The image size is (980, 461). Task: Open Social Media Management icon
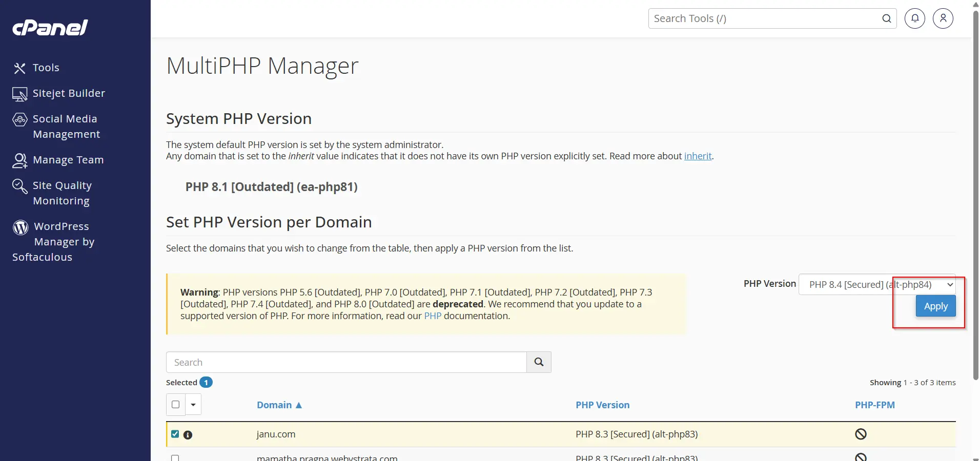pos(19,120)
